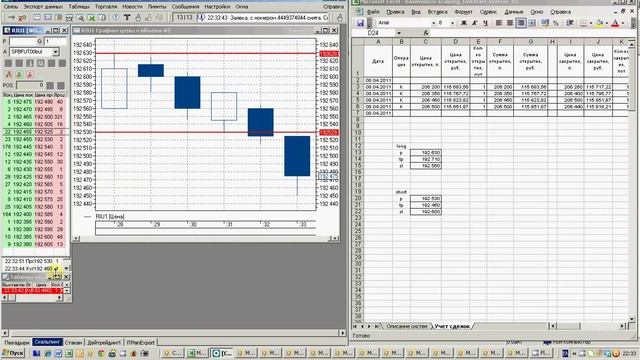The width and height of the screenshot is (640, 360).
Task: Toggle Bold formatting in Excel
Action: point(464,23)
